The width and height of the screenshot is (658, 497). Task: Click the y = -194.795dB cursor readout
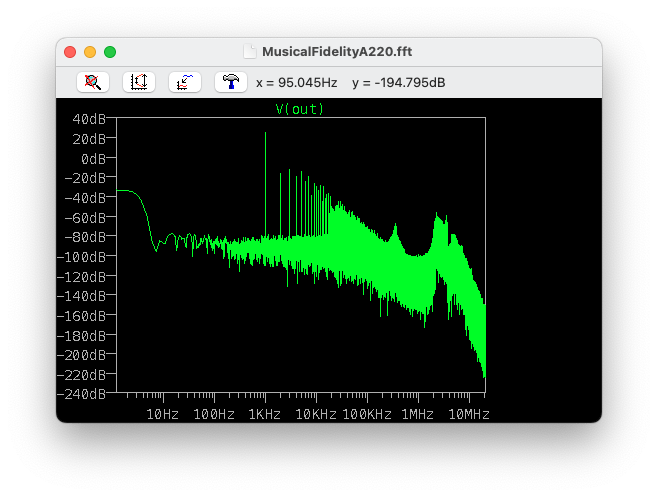(x=399, y=83)
